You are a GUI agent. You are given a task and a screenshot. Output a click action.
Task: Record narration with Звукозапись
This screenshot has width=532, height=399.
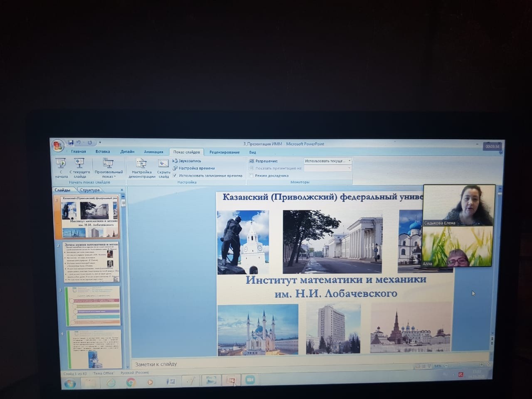(x=187, y=161)
